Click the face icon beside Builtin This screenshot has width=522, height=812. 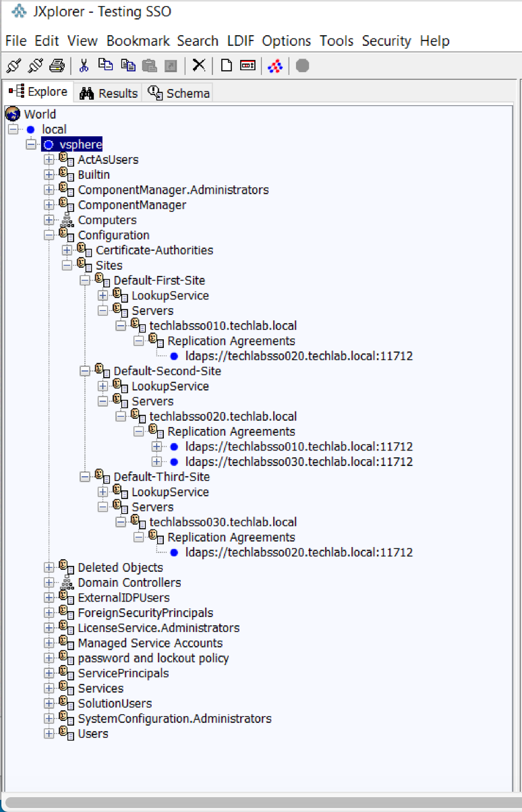pyautogui.click(x=66, y=174)
